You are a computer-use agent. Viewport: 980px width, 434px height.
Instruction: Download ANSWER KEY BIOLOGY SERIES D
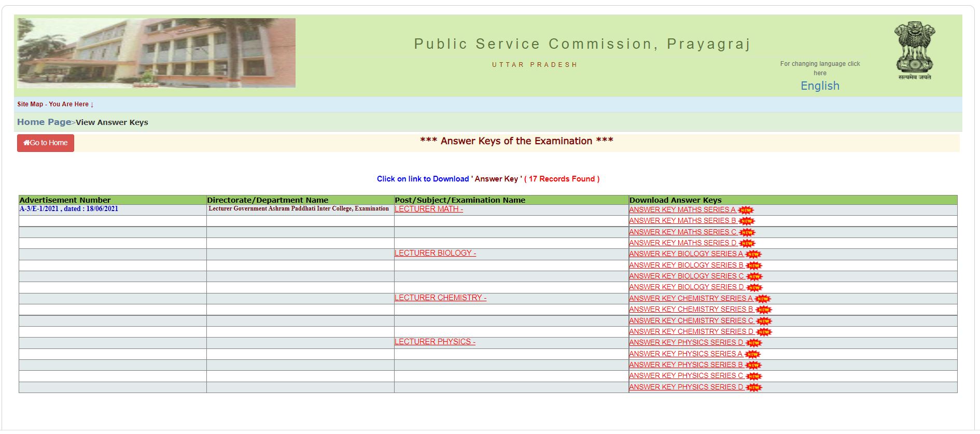pos(687,287)
